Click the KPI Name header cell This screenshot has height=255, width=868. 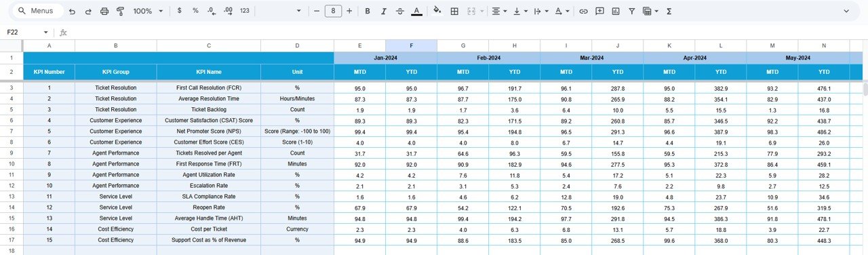click(208, 71)
